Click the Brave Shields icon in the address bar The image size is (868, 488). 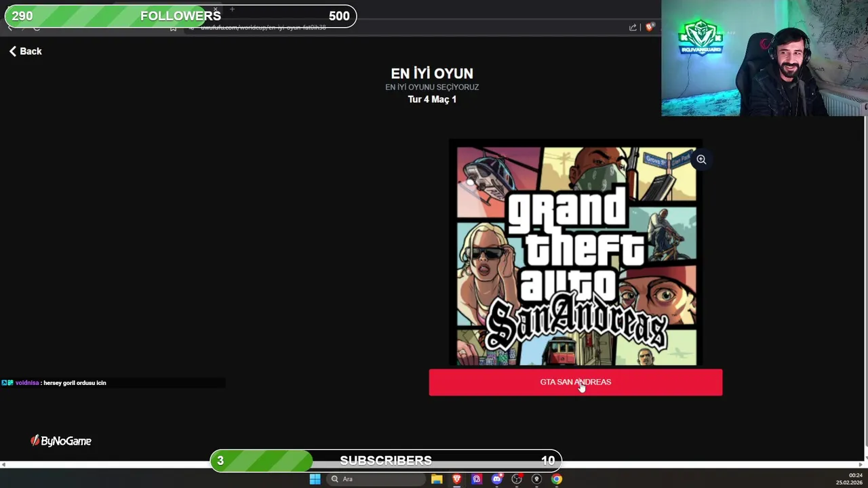click(650, 27)
